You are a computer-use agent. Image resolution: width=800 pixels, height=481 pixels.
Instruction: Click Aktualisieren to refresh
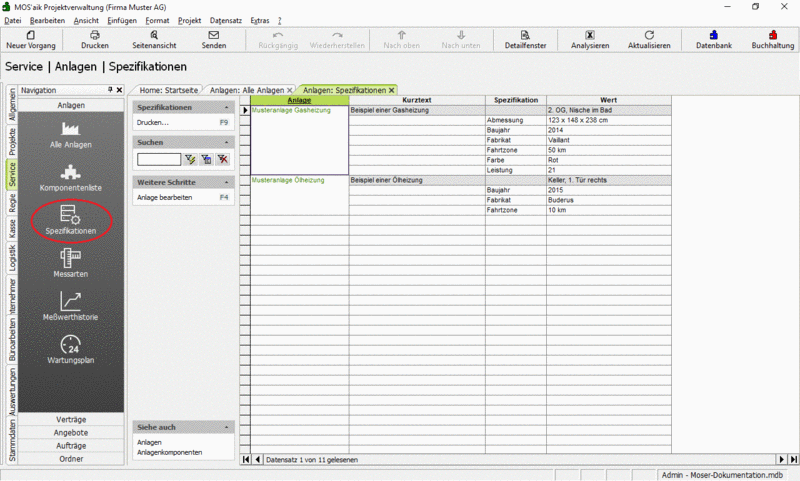coord(649,39)
